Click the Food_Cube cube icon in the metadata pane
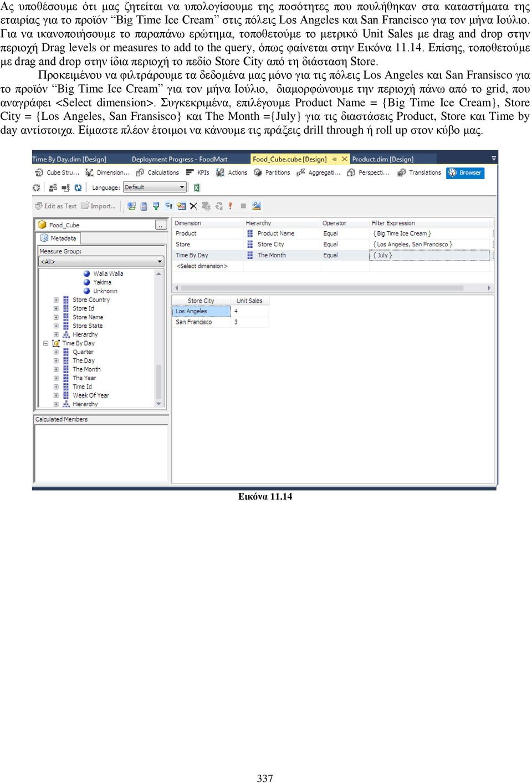This screenshot has width=532, height=783. (x=42, y=225)
